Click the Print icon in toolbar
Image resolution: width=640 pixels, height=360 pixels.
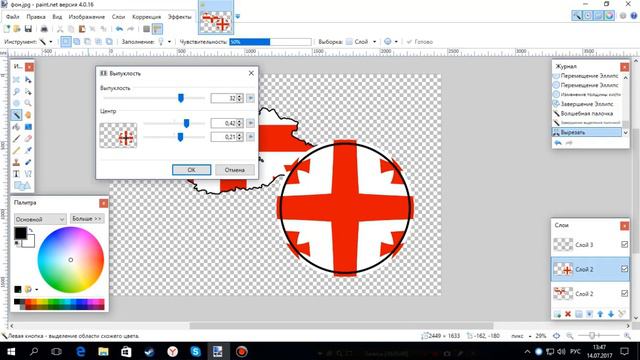pos(44,29)
